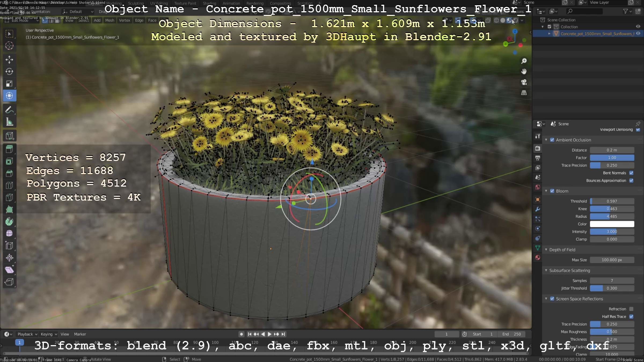
Task: Select the Bevel tool
Action: pos(9,173)
